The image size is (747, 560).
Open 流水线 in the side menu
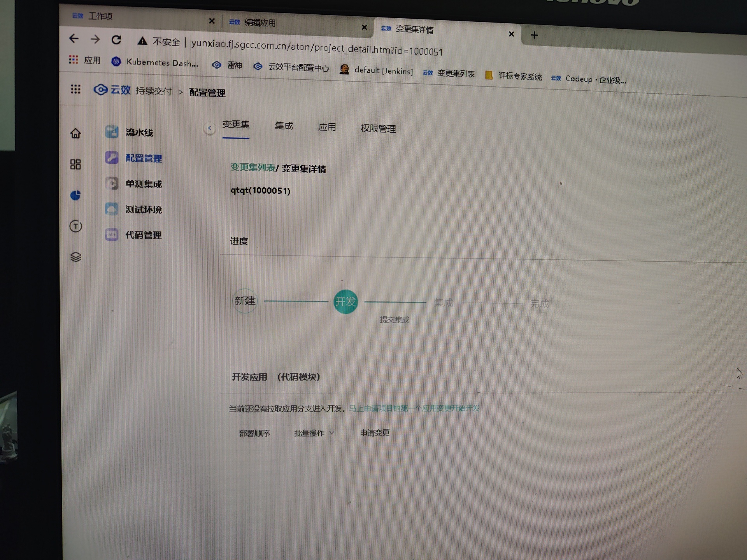139,133
